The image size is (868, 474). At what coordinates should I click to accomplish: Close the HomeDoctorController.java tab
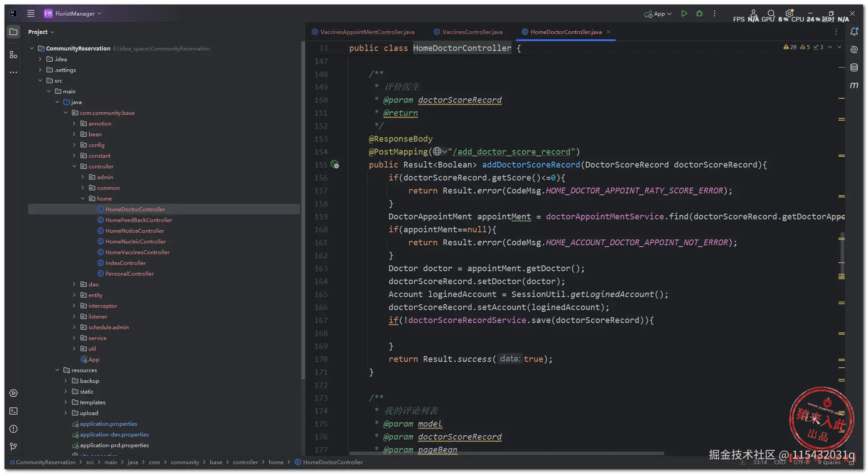tap(609, 32)
